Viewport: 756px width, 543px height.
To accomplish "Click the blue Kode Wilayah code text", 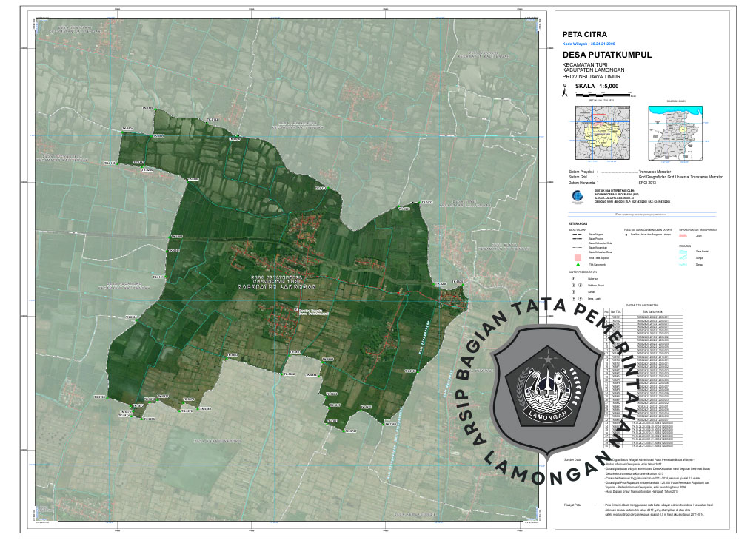I will [589, 44].
